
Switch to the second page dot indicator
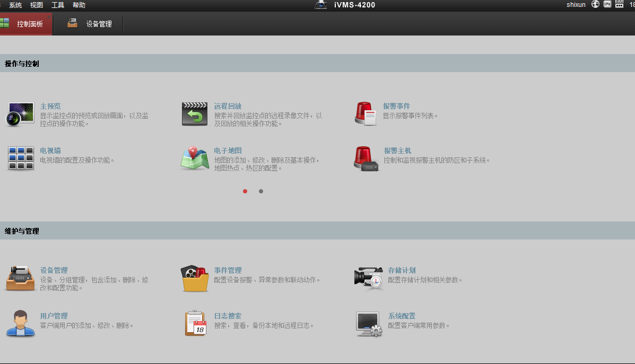[261, 191]
